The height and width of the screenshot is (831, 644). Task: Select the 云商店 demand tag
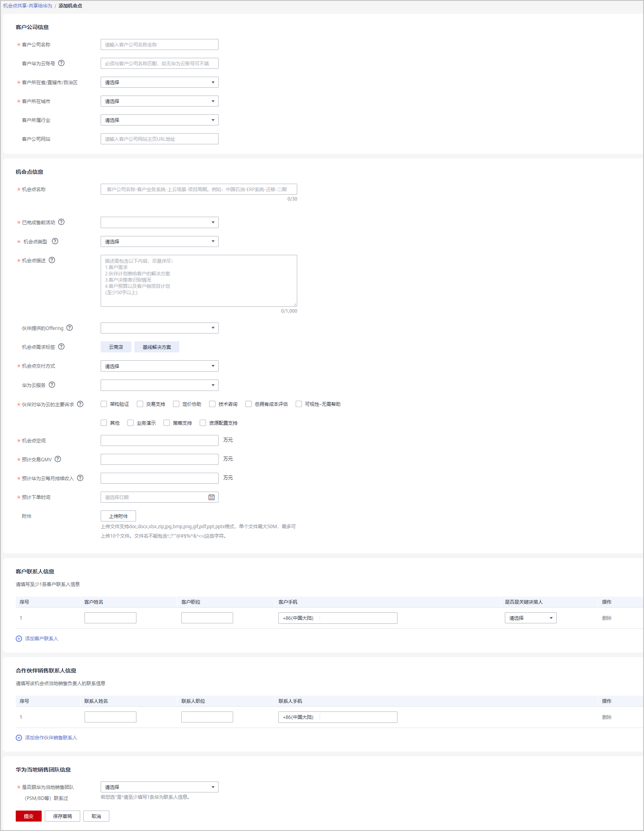[116, 347]
